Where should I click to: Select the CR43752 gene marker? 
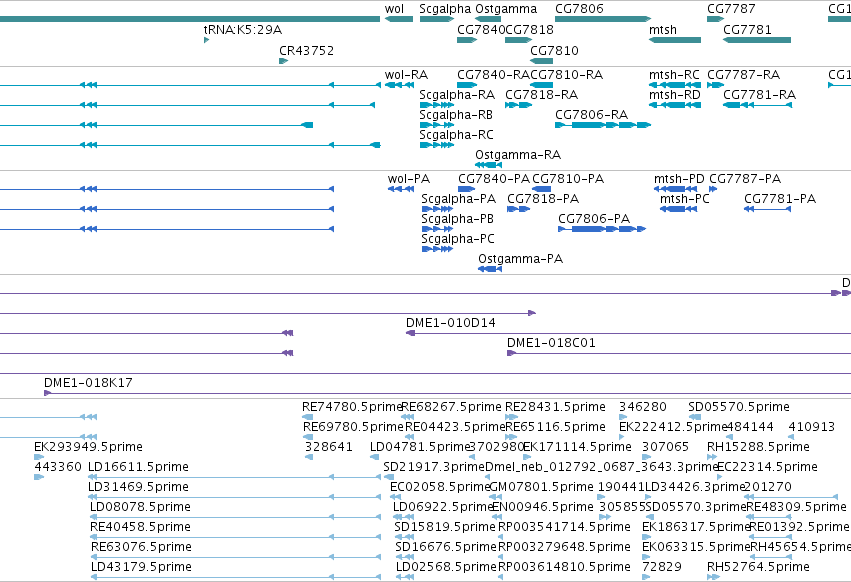coord(283,61)
